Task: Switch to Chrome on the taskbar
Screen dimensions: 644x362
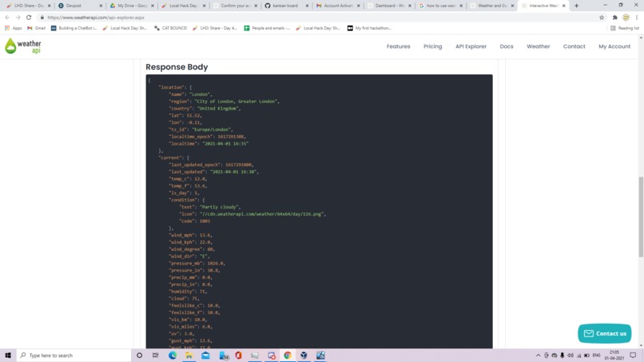Action: tap(288, 356)
